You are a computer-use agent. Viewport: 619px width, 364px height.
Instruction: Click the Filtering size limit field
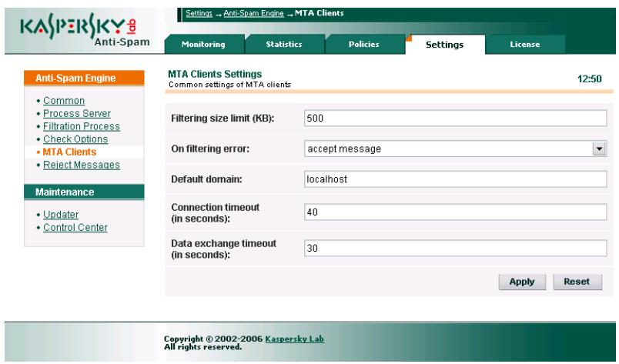455,118
